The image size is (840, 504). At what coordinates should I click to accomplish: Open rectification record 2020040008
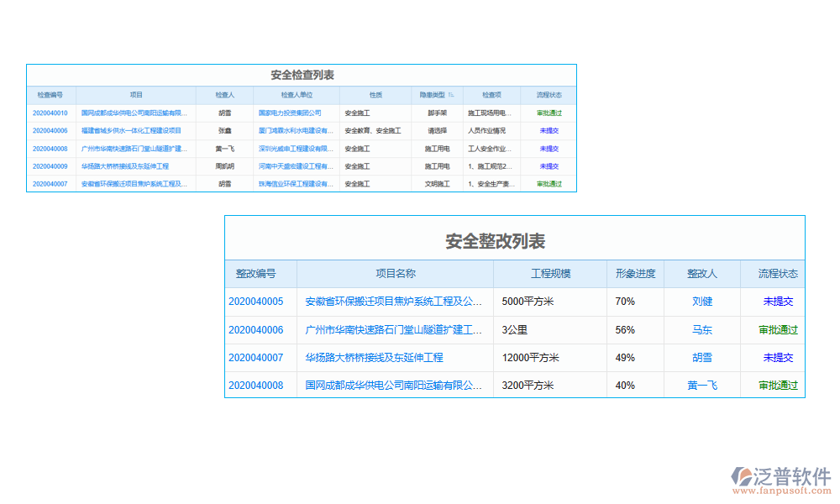click(256, 386)
